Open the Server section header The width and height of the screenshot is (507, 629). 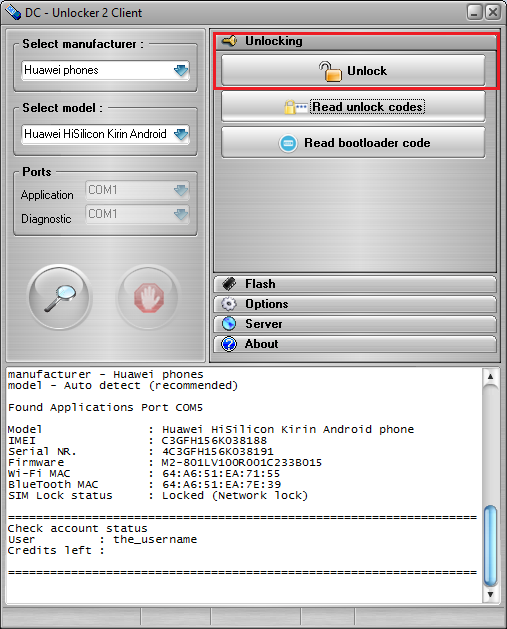pos(355,324)
